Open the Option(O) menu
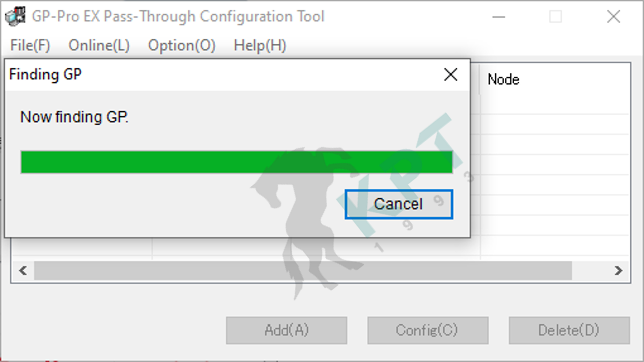This screenshot has width=644, height=362. tap(181, 46)
